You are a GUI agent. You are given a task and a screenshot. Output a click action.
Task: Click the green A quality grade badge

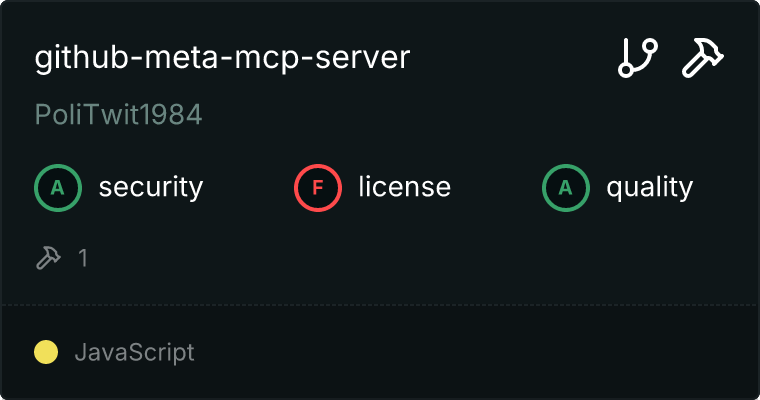coord(566,187)
